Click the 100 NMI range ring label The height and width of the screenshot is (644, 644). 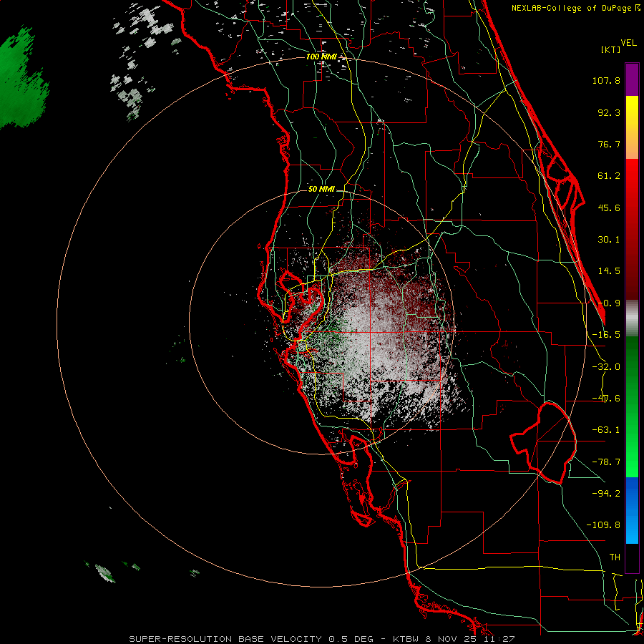pyautogui.click(x=321, y=57)
